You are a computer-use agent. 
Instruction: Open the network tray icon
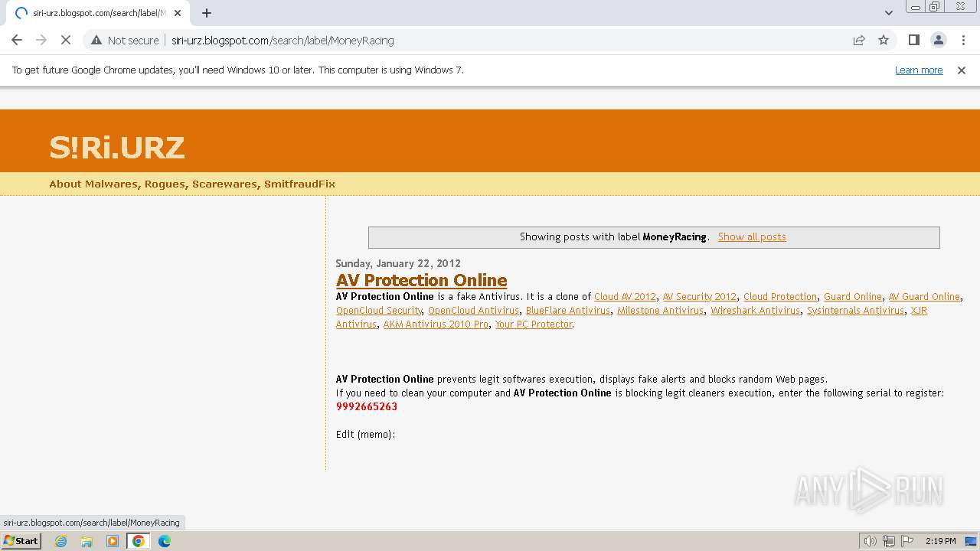(x=889, y=541)
